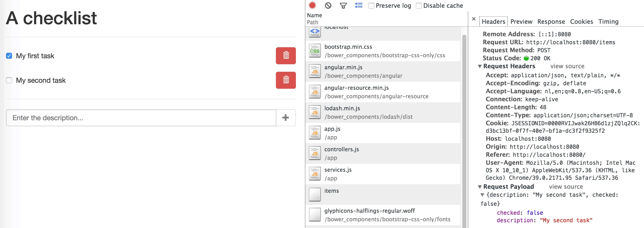Collapse the payload JSON object tree
Image resolution: width=644 pixels, height=228 pixels.
click(x=483, y=195)
